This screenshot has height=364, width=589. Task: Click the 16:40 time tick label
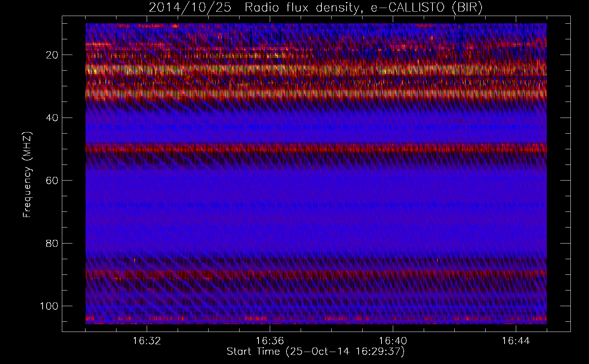coord(393,341)
